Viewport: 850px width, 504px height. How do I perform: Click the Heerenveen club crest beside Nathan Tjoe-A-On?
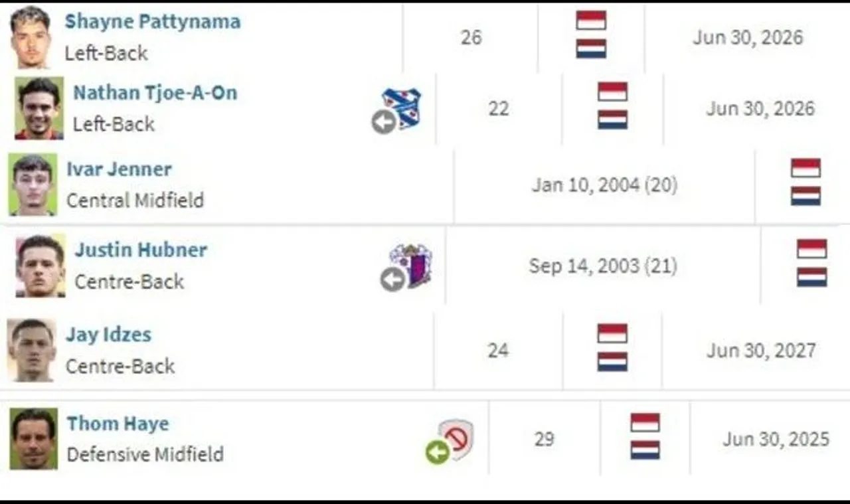point(403,106)
